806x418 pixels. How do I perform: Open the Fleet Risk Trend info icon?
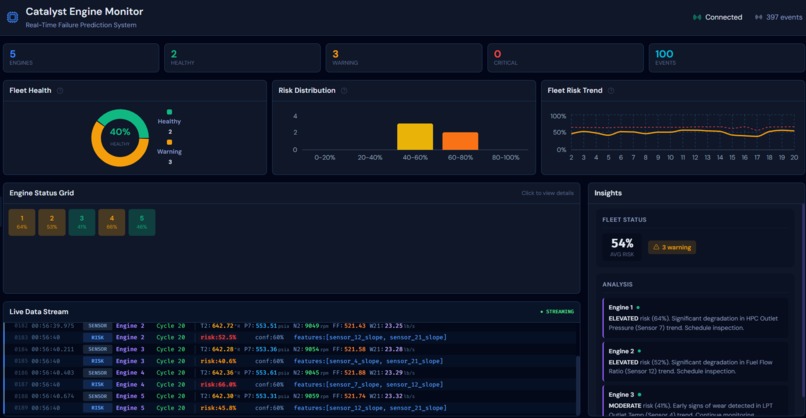tap(611, 90)
